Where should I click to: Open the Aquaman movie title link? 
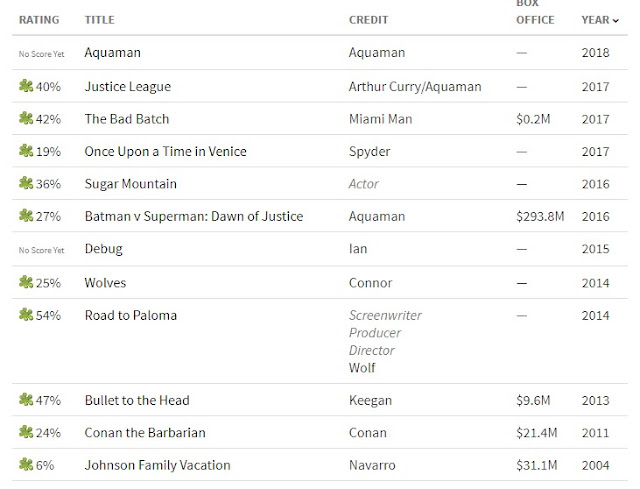click(113, 53)
